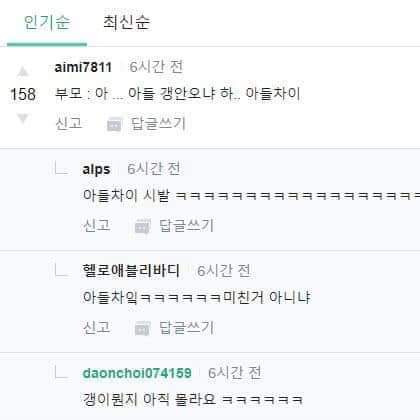The width and height of the screenshot is (420, 420).
Task: Click reply bubble icon under aimi7811's comment
Action: [x=114, y=125]
